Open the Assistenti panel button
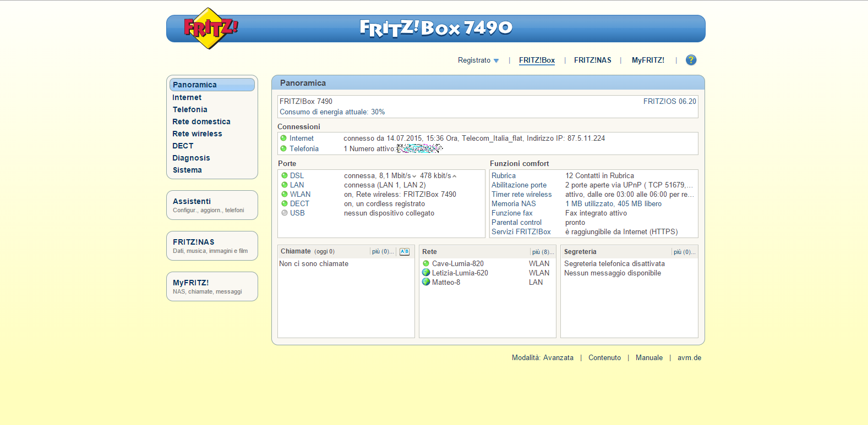Screen dimensions: 868x425 tap(212, 205)
